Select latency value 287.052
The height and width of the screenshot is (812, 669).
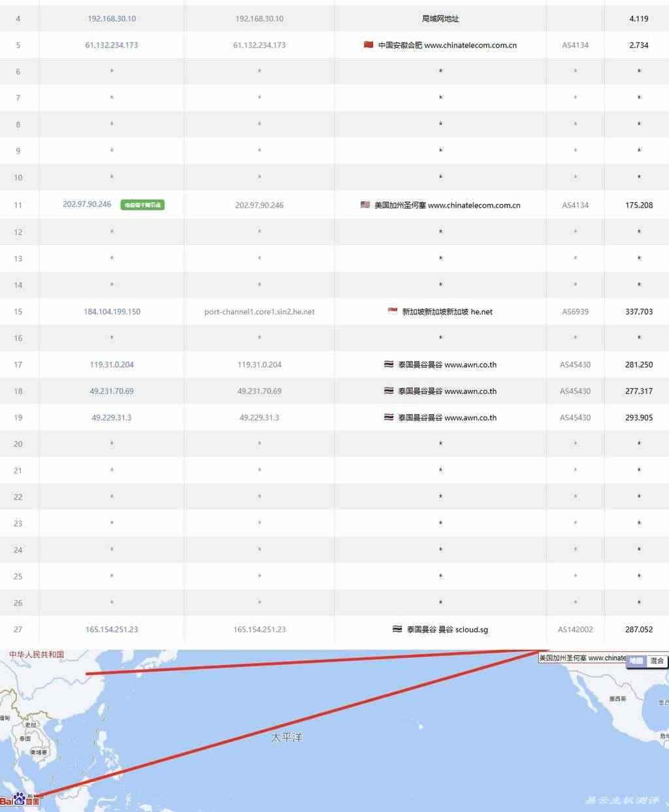[639, 630]
